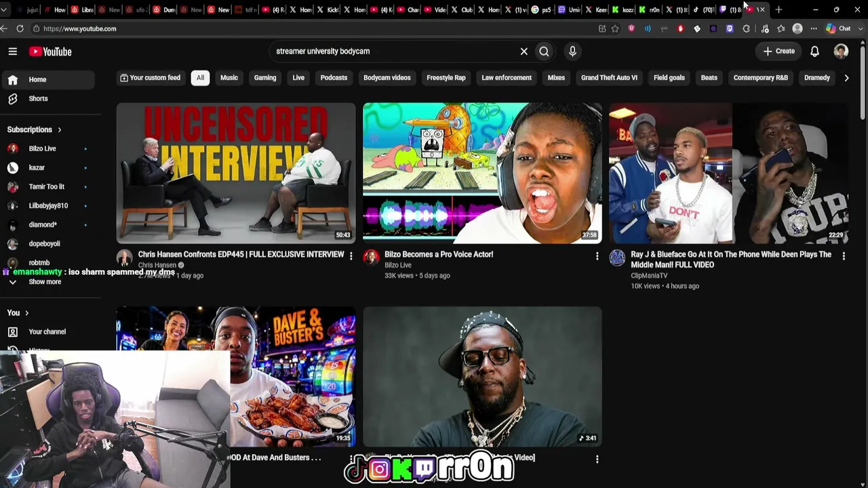Open Ray J & Blueface video title
The height and width of the screenshot is (488, 868).
(x=731, y=260)
